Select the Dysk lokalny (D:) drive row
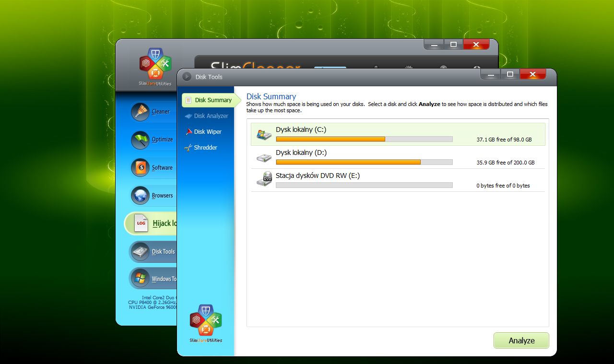Viewport: 614px width, 364px height. pyautogui.click(x=398, y=157)
